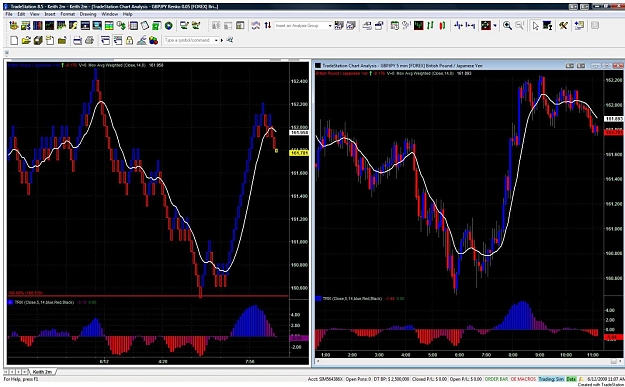Click the New document icon

[14, 40]
